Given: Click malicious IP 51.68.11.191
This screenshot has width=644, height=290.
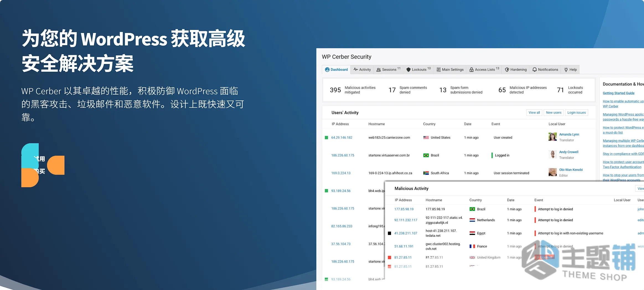Looking at the screenshot, I should [x=404, y=246].
